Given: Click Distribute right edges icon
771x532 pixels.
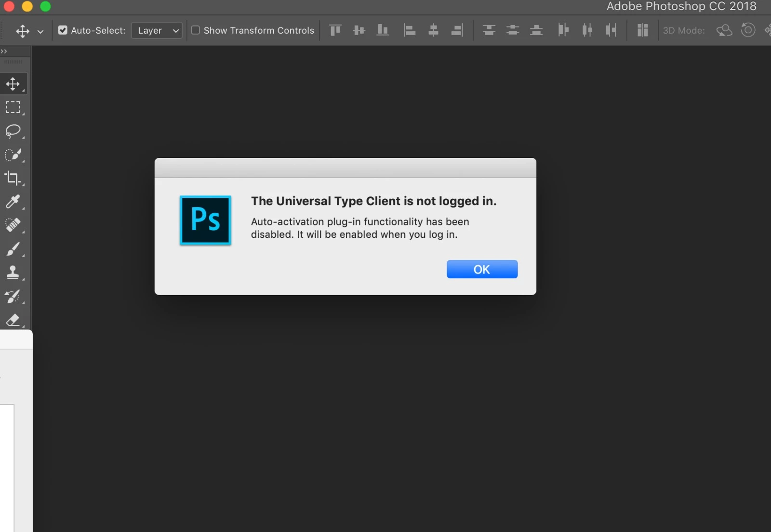Looking at the screenshot, I should (x=611, y=30).
